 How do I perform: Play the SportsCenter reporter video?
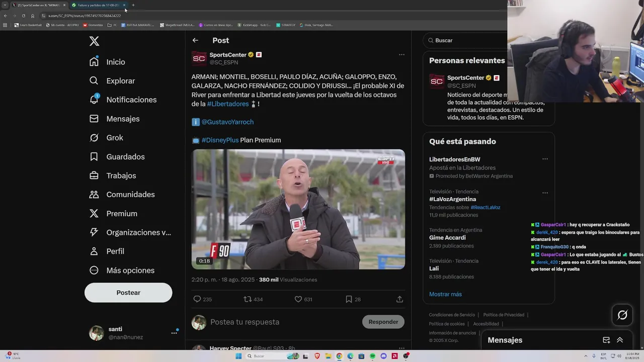pos(298,209)
